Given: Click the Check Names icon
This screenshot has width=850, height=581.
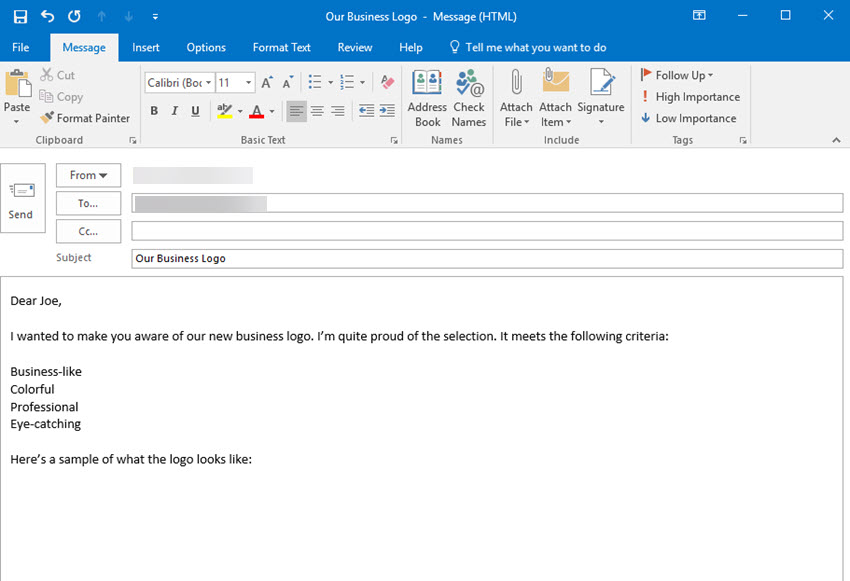Looking at the screenshot, I should click(468, 99).
